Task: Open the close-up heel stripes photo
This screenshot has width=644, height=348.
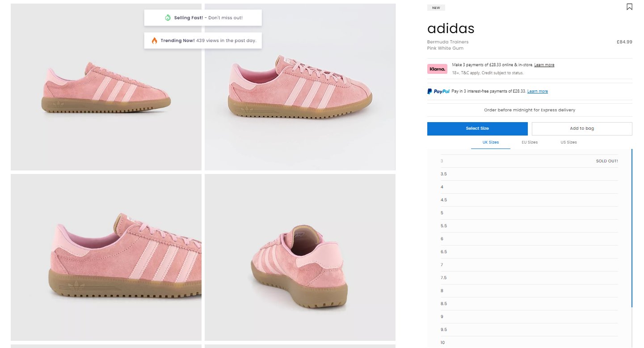Action: click(x=106, y=257)
